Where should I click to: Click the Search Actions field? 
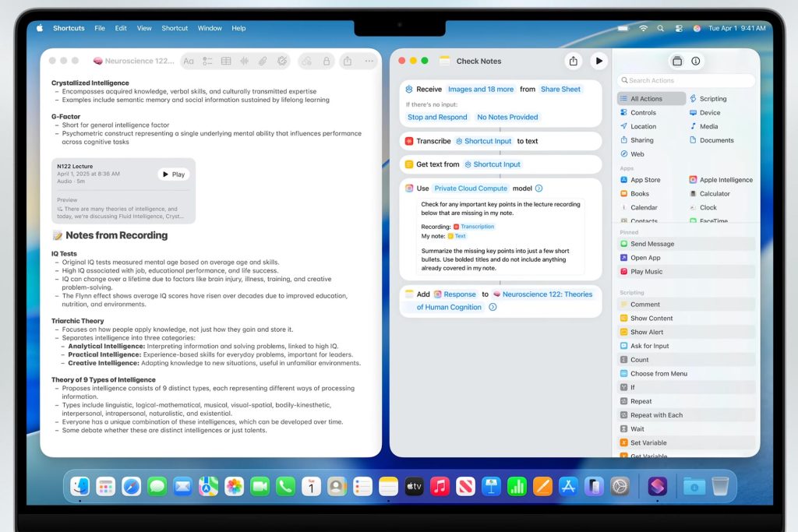coord(686,80)
